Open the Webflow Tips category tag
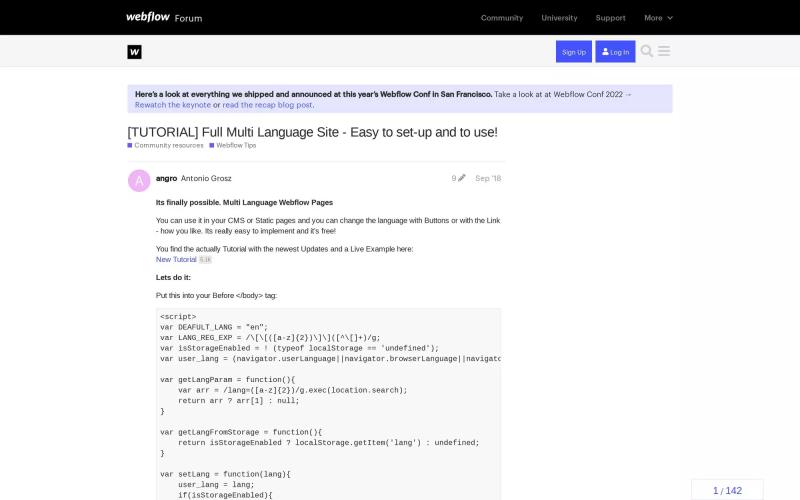Viewport: 800px width, 500px height. [233, 145]
